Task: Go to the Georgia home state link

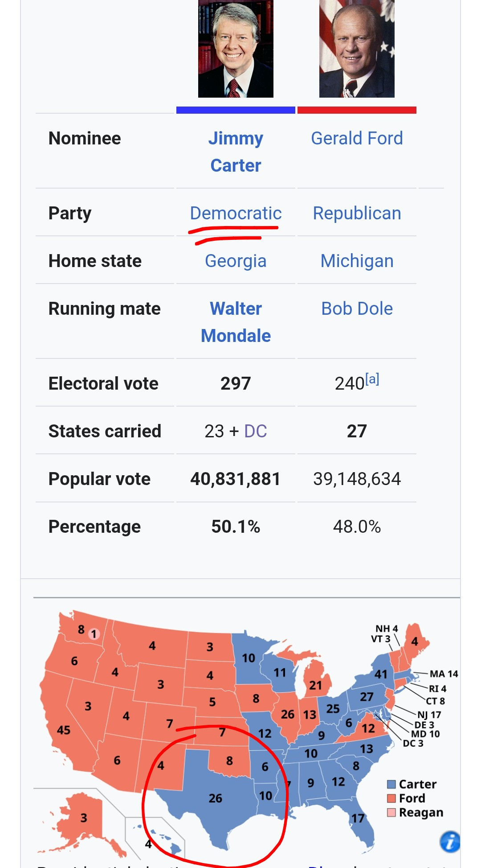Action: point(236,261)
